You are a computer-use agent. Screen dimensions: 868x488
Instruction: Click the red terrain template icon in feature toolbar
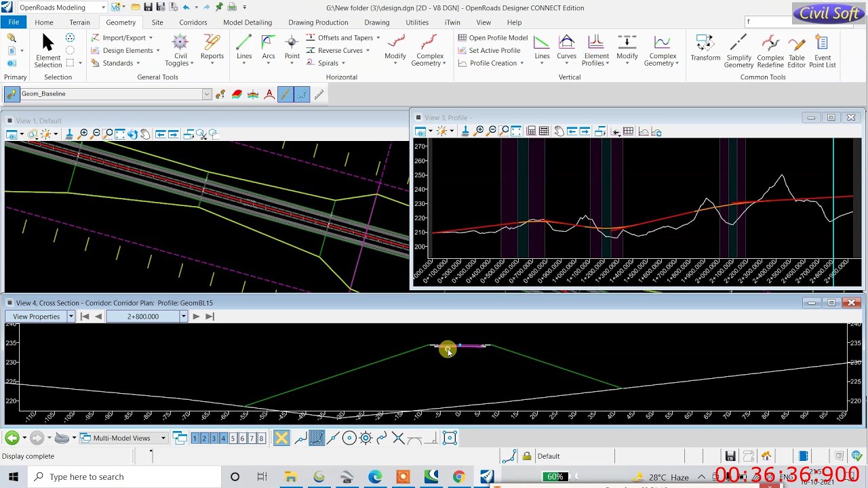tap(237, 94)
